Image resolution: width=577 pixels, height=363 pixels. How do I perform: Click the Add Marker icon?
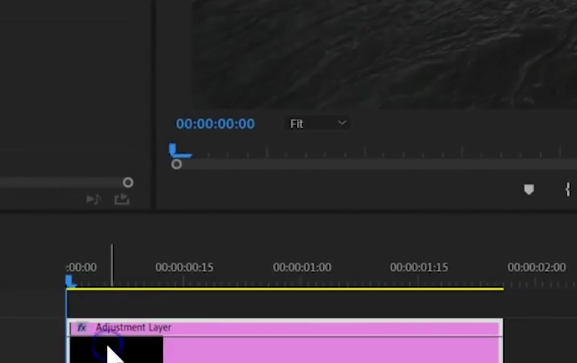click(529, 189)
